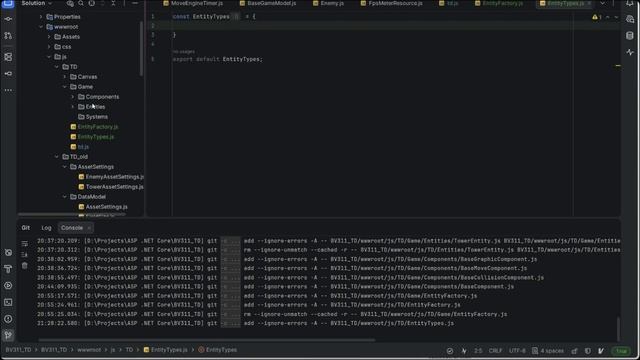Click EntityTypes.js breadcrumb in navigation bar
This screenshot has width=640, height=360.
click(165, 350)
